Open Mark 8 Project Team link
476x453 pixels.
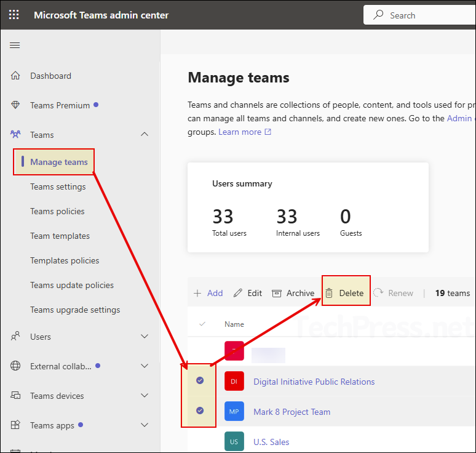pos(292,412)
